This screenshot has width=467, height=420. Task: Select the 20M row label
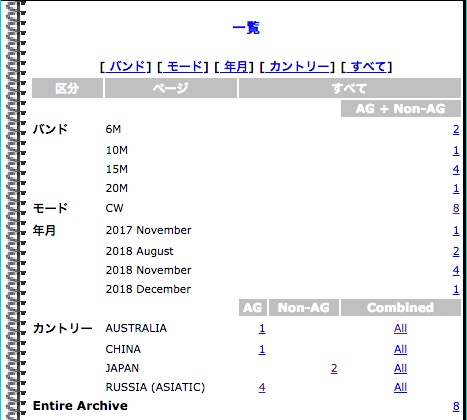tap(117, 188)
